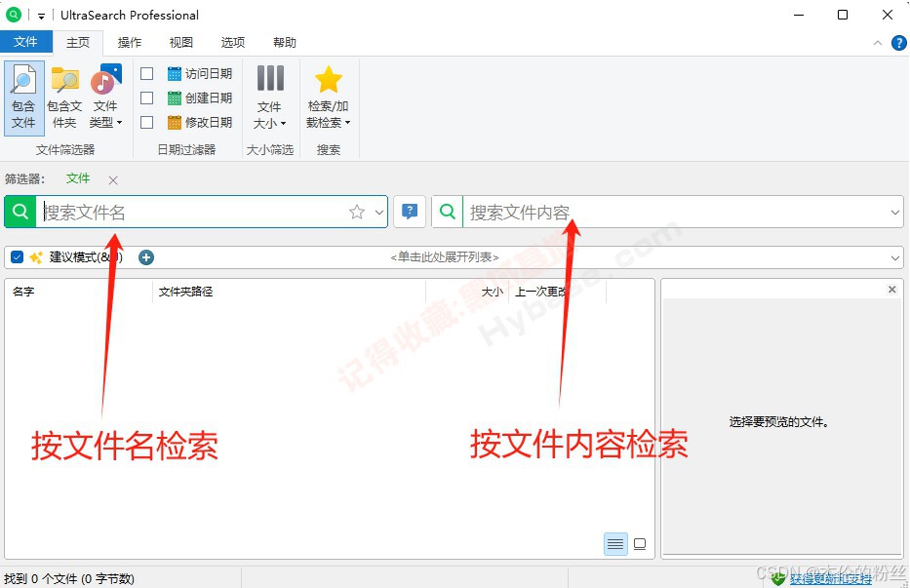Click the 选择要预览的文件 preview message
The image size is (910, 588).
click(x=779, y=422)
